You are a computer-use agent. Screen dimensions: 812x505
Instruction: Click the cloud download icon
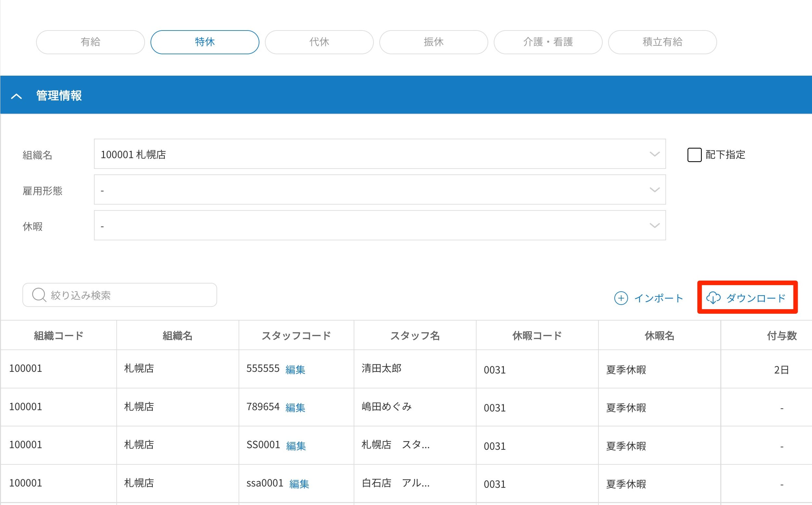(x=713, y=297)
